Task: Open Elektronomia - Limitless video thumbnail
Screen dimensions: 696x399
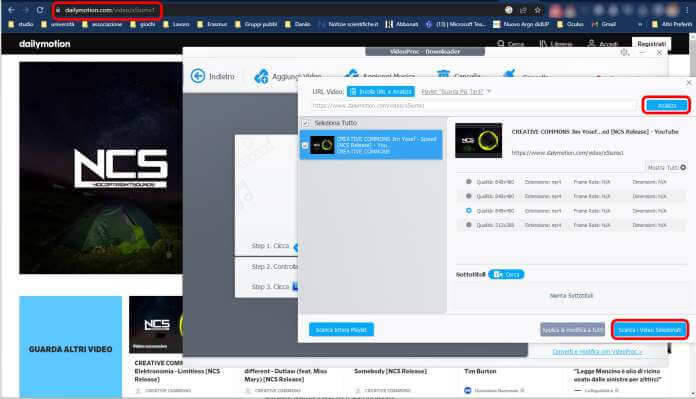Action: [x=156, y=325]
